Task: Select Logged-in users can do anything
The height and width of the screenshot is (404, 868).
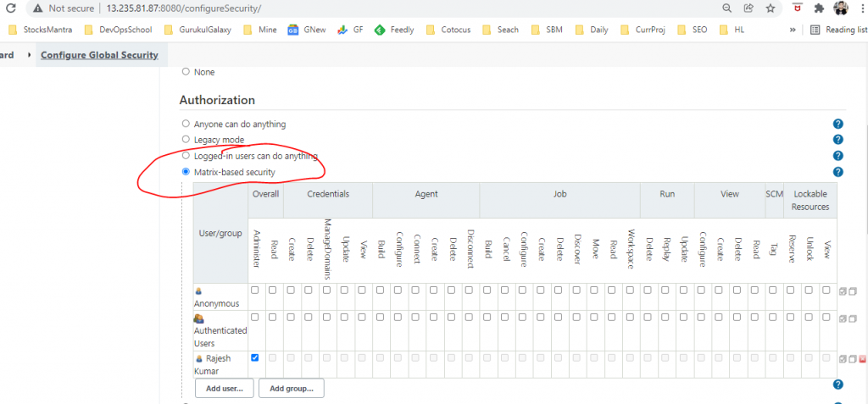Action: coord(186,156)
